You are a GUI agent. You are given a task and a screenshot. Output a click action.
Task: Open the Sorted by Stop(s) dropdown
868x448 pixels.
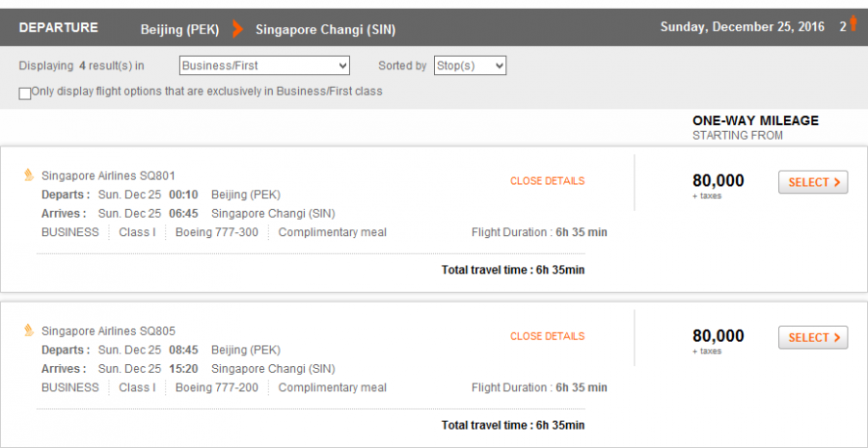point(470,66)
